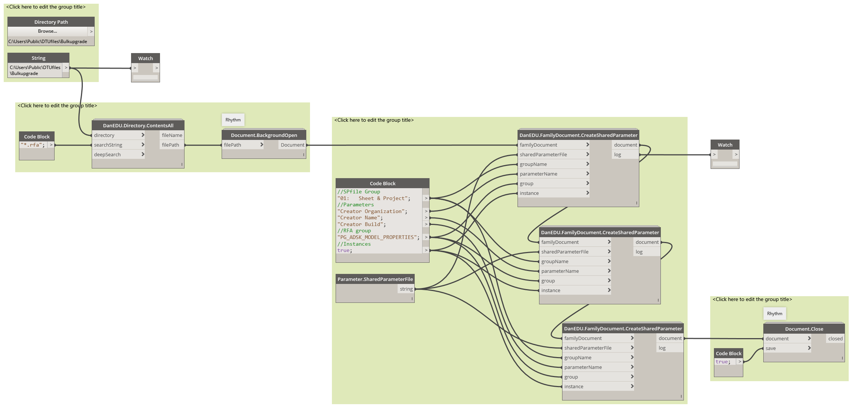The width and height of the screenshot is (868, 409).
Task: Click familyDocument input on top CreateSharedParameter node
Action: [x=554, y=145]
